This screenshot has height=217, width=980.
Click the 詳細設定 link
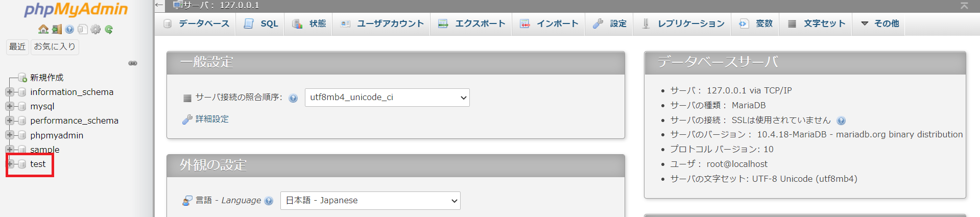point(212,119)
